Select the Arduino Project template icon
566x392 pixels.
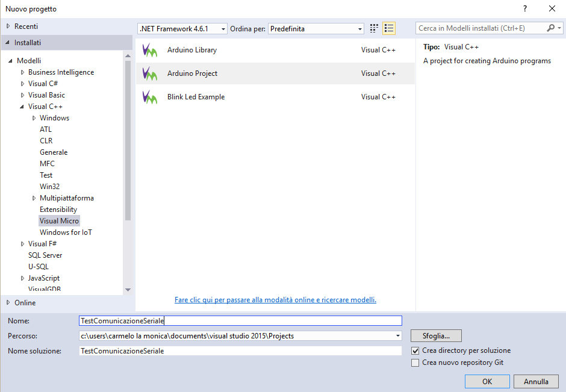tap(150, 73)
